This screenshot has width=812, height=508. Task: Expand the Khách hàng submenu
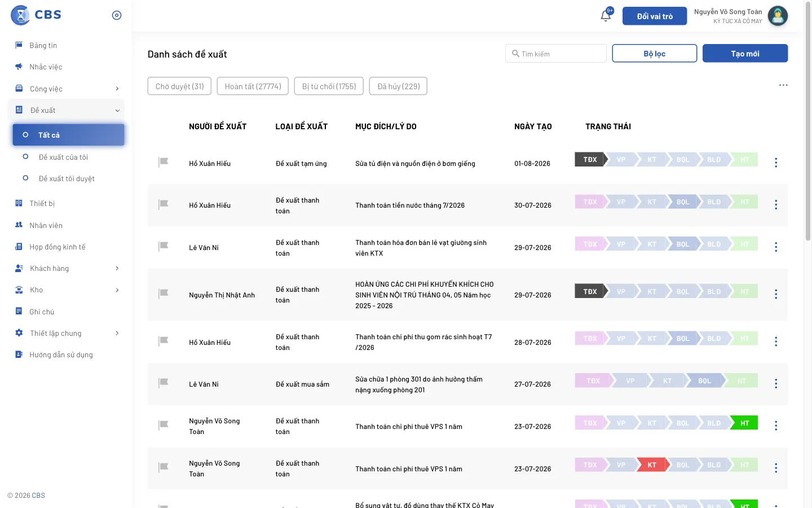66,268
